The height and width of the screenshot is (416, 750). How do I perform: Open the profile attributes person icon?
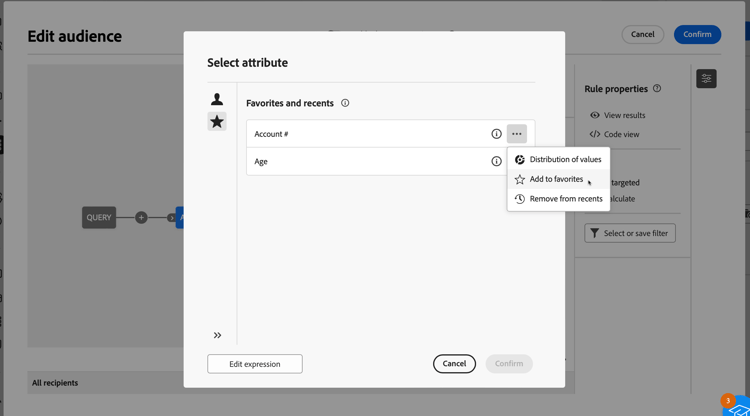217,99
